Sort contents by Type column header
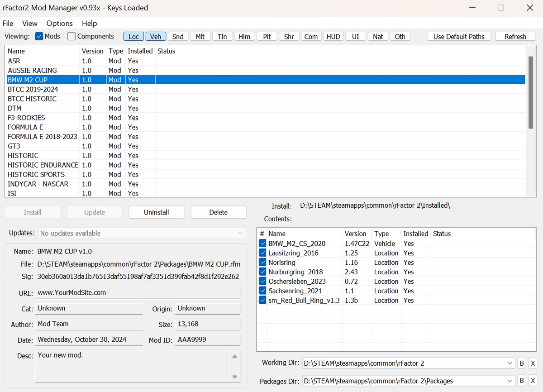The image size is (543, 392). click(x=386, y=234)
